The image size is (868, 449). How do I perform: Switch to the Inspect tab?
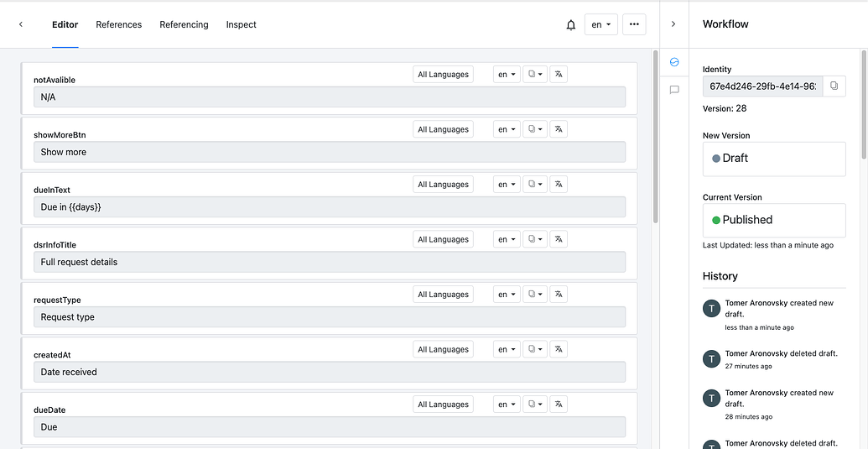point(241,24)
